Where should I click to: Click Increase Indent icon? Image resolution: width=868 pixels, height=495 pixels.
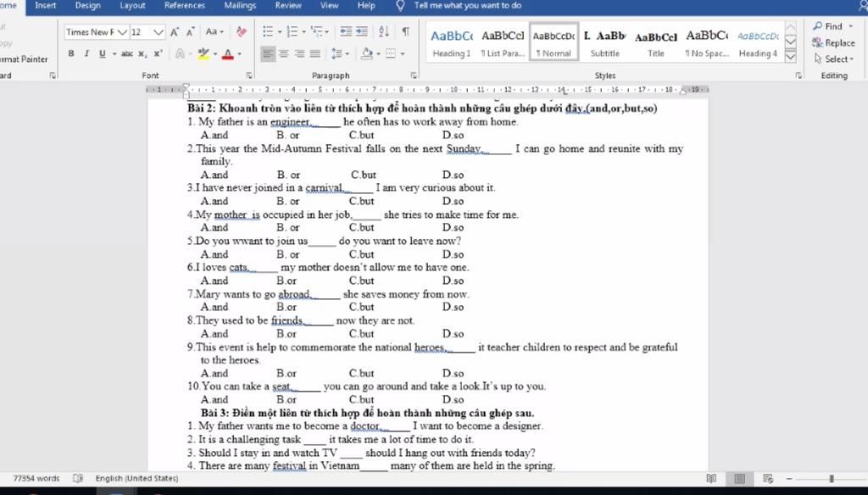click(x=361, y=31)
